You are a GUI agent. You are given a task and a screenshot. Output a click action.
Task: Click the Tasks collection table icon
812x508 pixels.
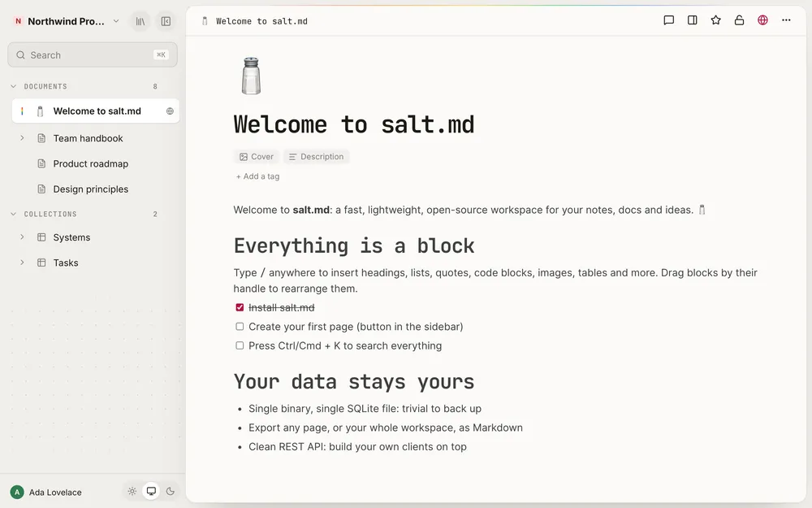(x=41, y=263)
